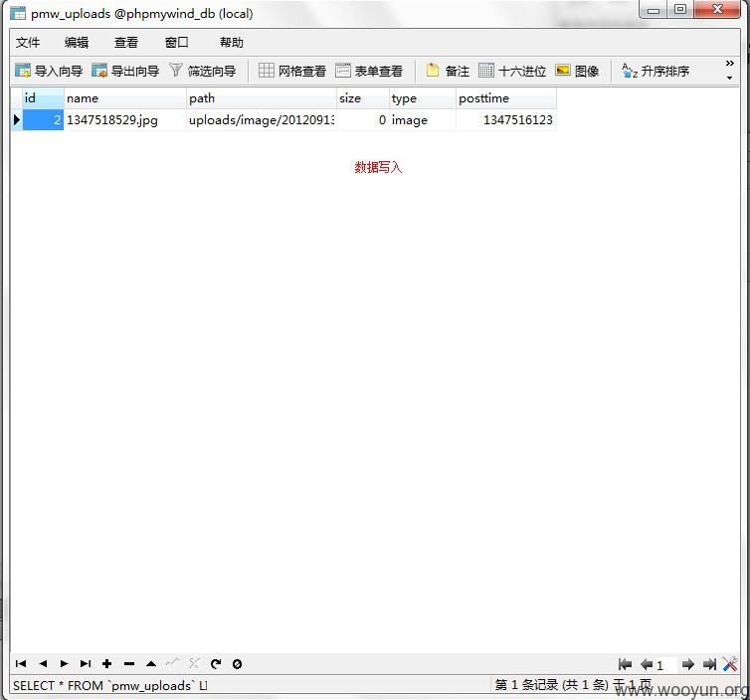The width and height of the screenshot is (750, 700).
Task: Go to the previous page
Action: tap(647, 664)
